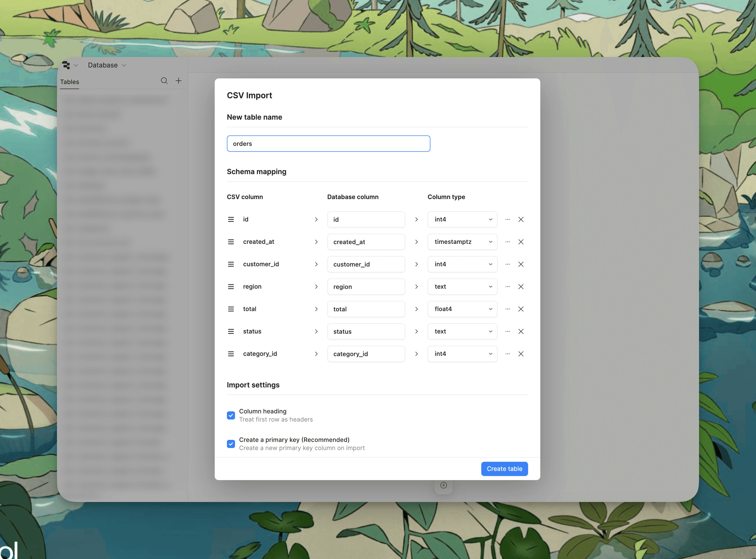Open more options for the total row
Image resolution: width=756 pixels, height=559 pixels.
(x=507, y=309)
